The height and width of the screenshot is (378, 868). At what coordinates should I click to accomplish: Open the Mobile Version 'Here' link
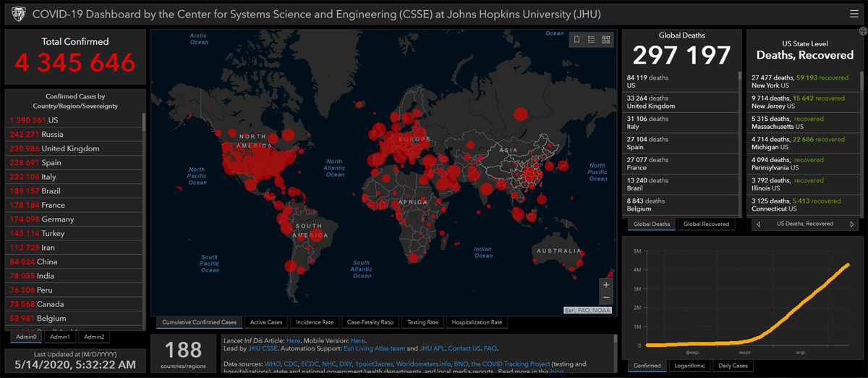(358, 340)
